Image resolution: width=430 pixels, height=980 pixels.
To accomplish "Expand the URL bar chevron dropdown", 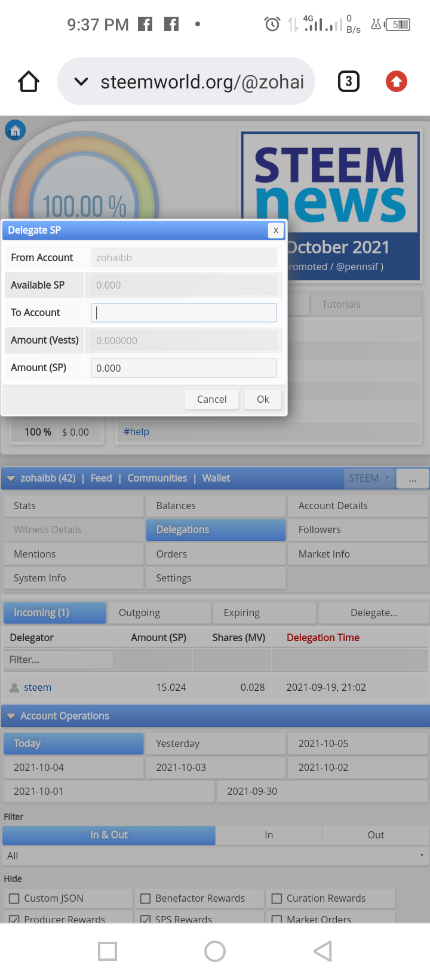I will point(81,81).
